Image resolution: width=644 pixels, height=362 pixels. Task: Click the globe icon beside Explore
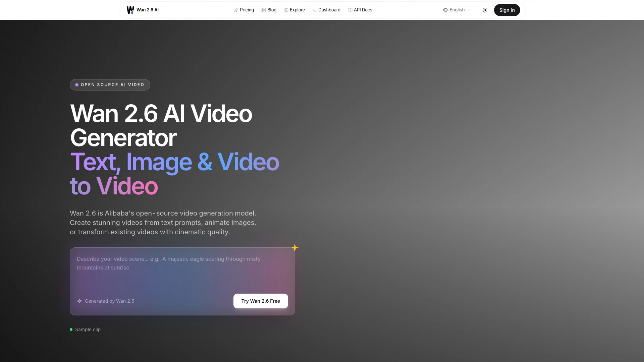286,10
